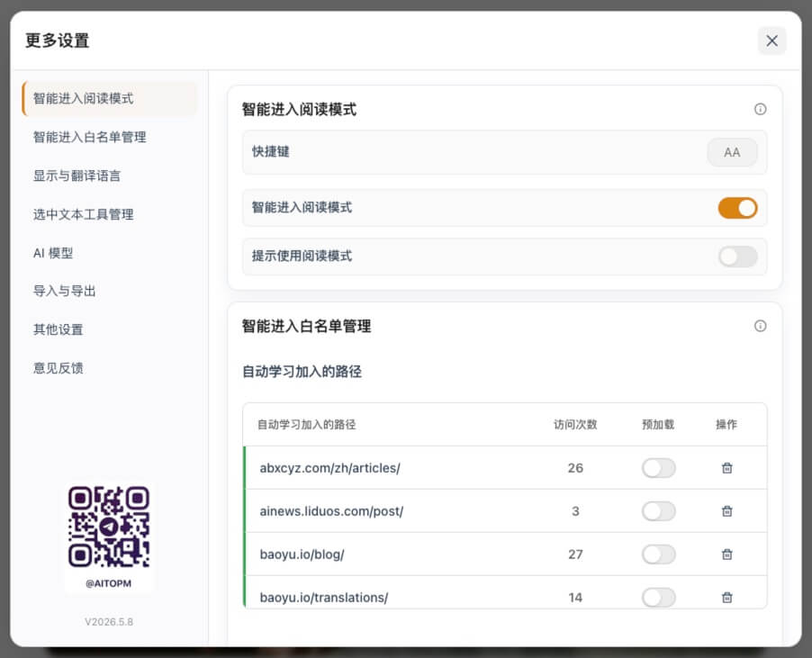This screenshot has height=658, width=812.
Task: Click the baoyu.io/blog/ path text
Action: [302, 554]
